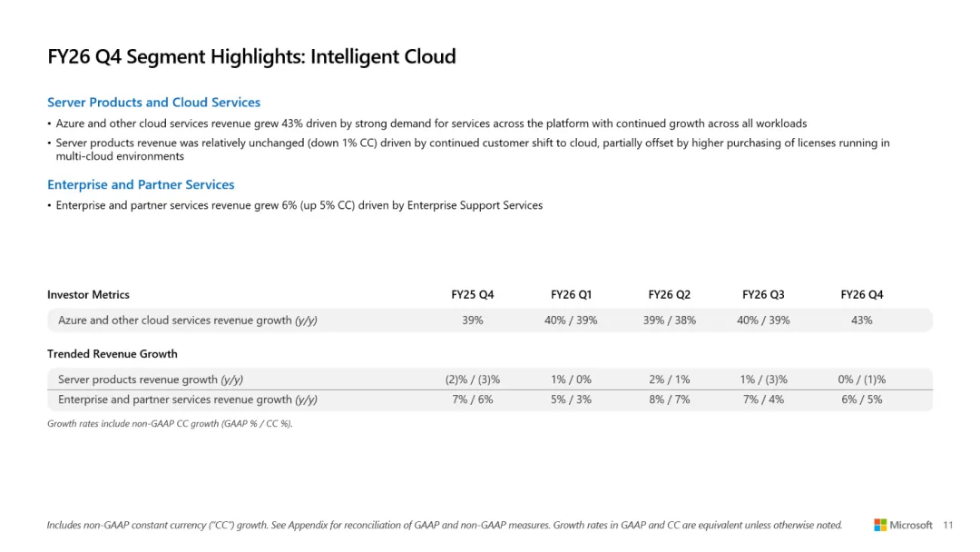Click the 8% / 7% enterprise services cell
This screenshot has height=552, width=980.
pyautogui.click(x=670, y=399)
